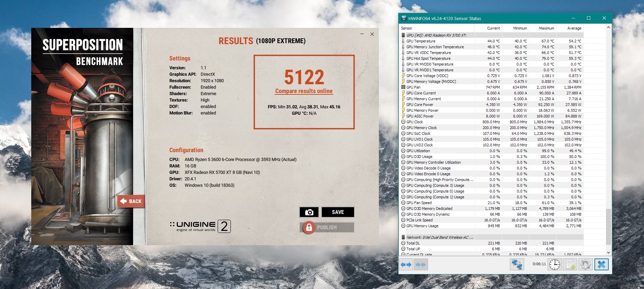Click the Sensor column header
The image size is (644, 289).
(437, 28)
